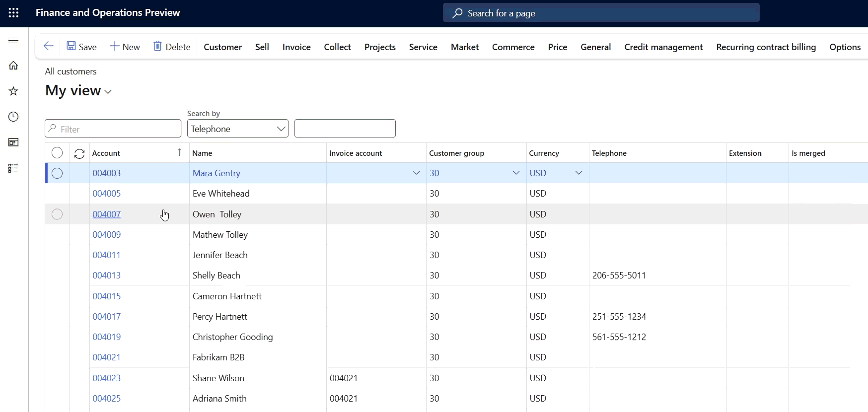Open Recent clock icon in sidebar
This screenshot has height=412, width=868.
tap(13, 117)
